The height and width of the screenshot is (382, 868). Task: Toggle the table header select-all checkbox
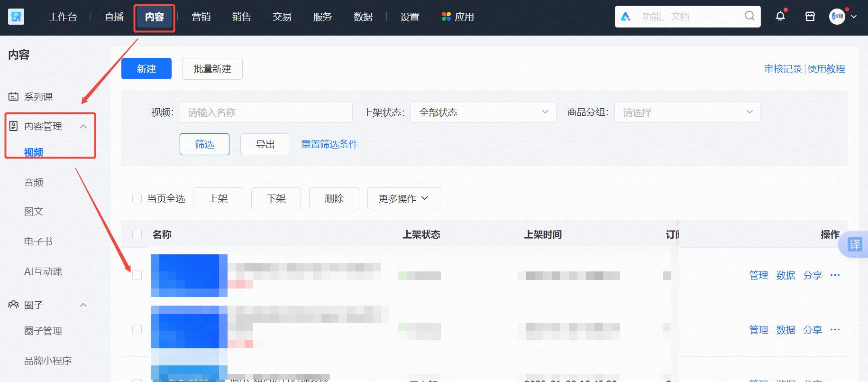pos(137,234)
